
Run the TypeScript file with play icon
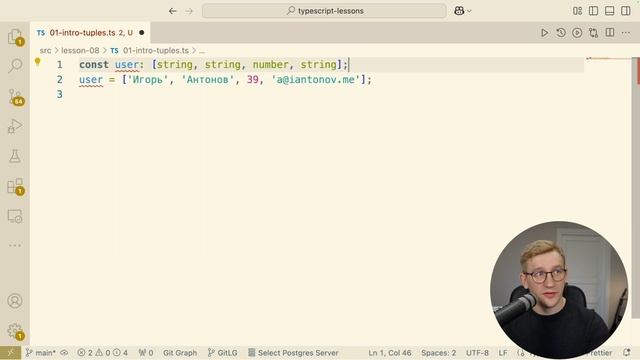[544, 33]
